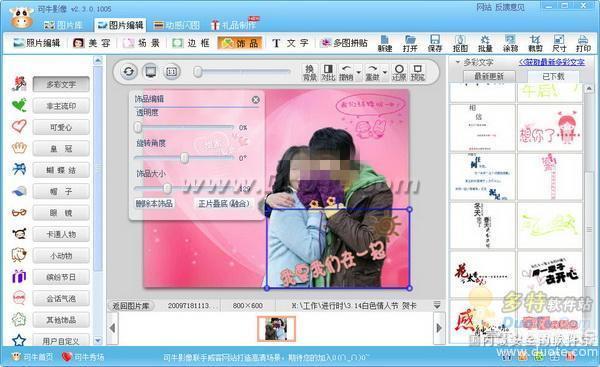Open the 获取最新多彩文字 link

pyautogui.click(x=552, y=62)
